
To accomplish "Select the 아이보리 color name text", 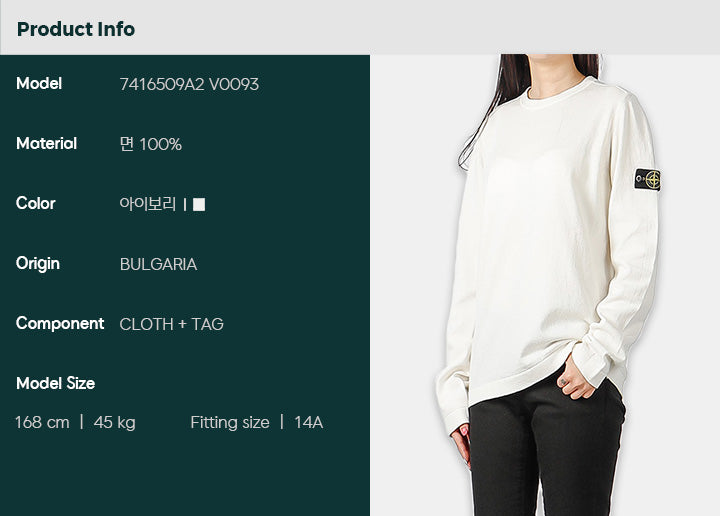I will tap(148, 204).
